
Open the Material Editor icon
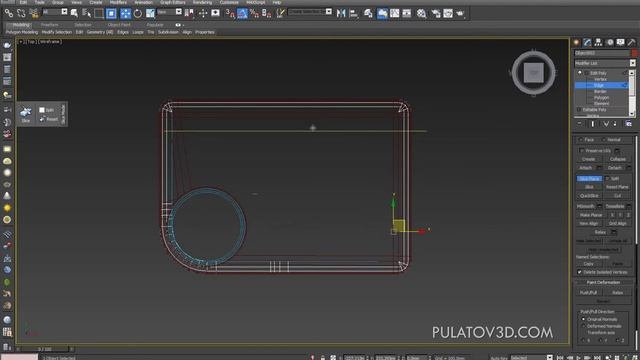[421, 13]
